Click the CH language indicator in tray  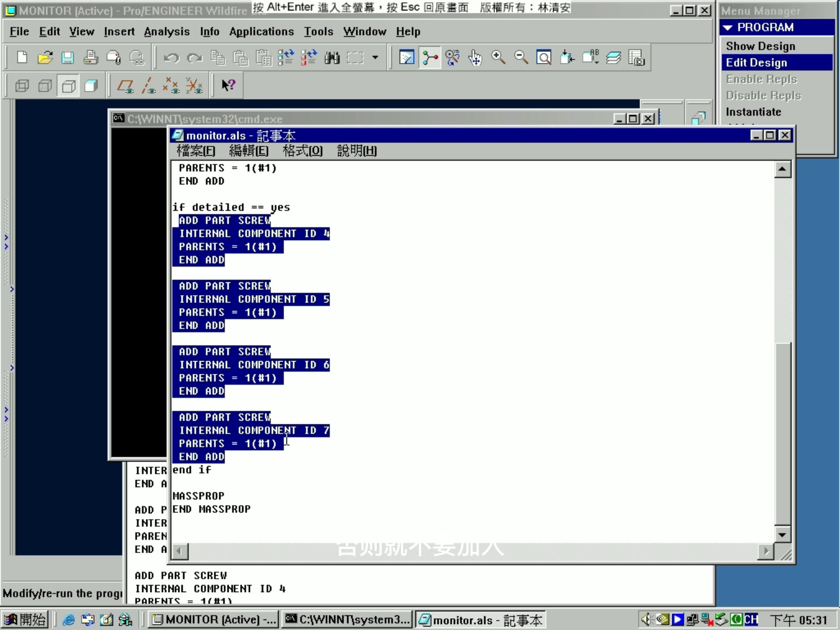pos(751,619)
